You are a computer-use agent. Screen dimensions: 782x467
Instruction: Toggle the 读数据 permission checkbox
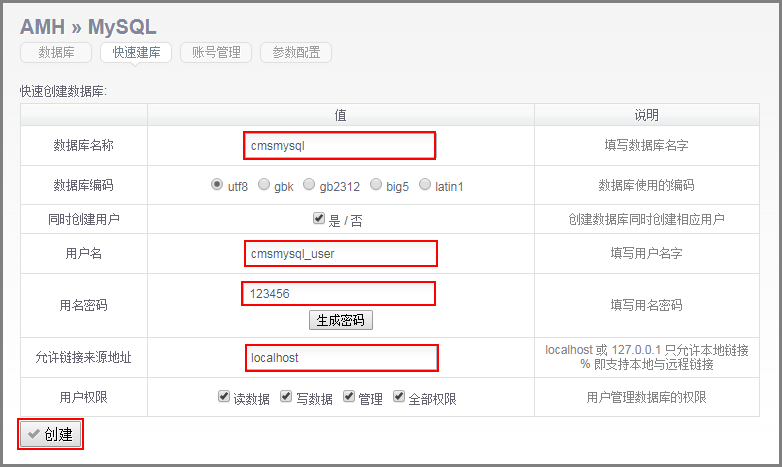[x=224, y=397]
